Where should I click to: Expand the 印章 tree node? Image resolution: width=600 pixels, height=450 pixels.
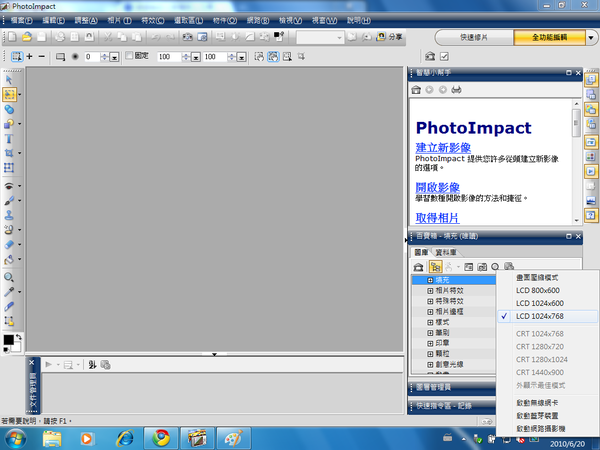click(430, 343)
